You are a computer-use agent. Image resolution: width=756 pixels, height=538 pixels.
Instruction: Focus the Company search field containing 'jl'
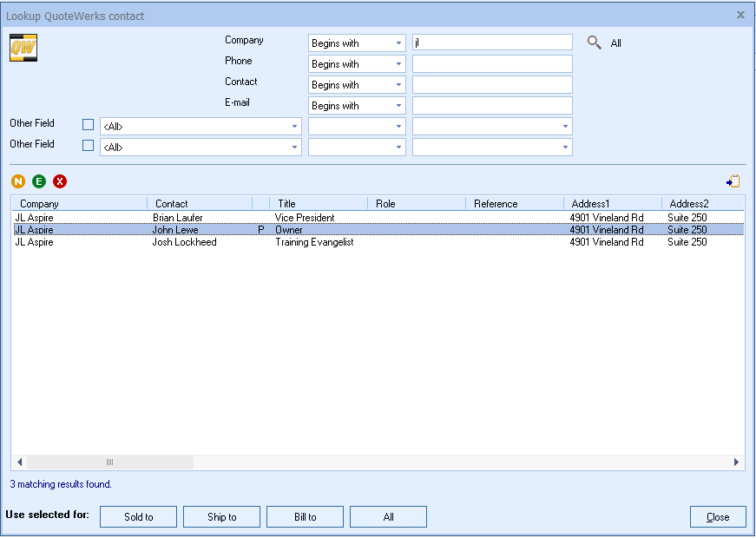pos(492,43)
